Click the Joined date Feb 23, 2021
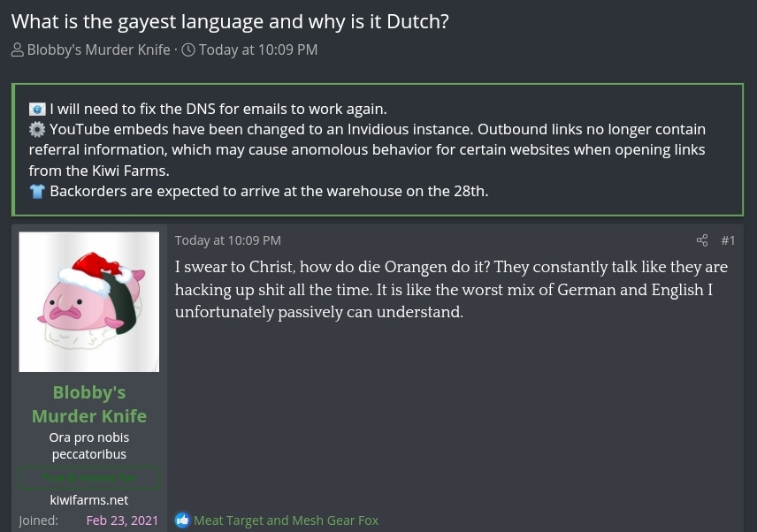 click(x=122, y=521)
